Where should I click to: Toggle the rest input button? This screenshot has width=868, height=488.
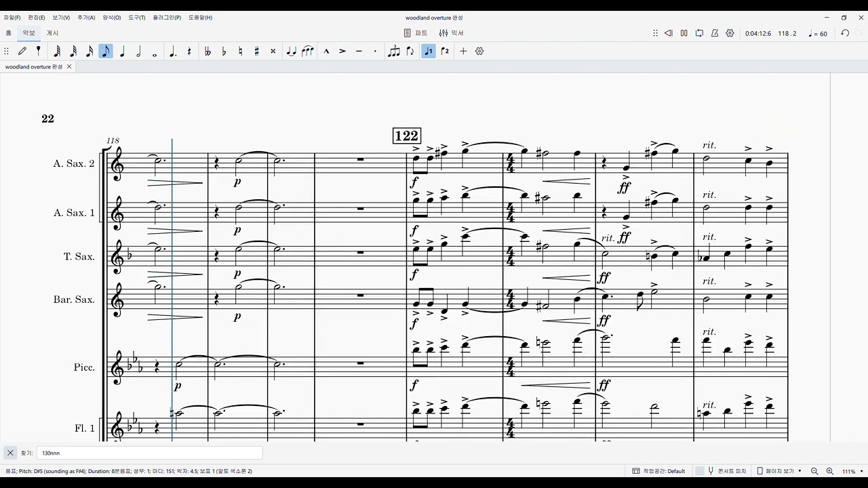189,51
